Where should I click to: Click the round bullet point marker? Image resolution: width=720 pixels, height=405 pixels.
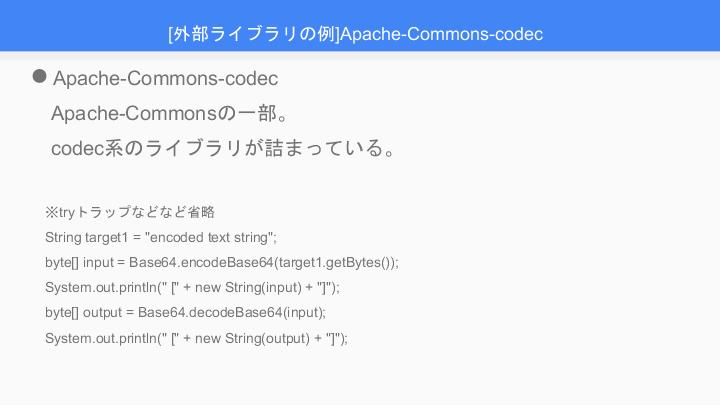pos(39,76)
